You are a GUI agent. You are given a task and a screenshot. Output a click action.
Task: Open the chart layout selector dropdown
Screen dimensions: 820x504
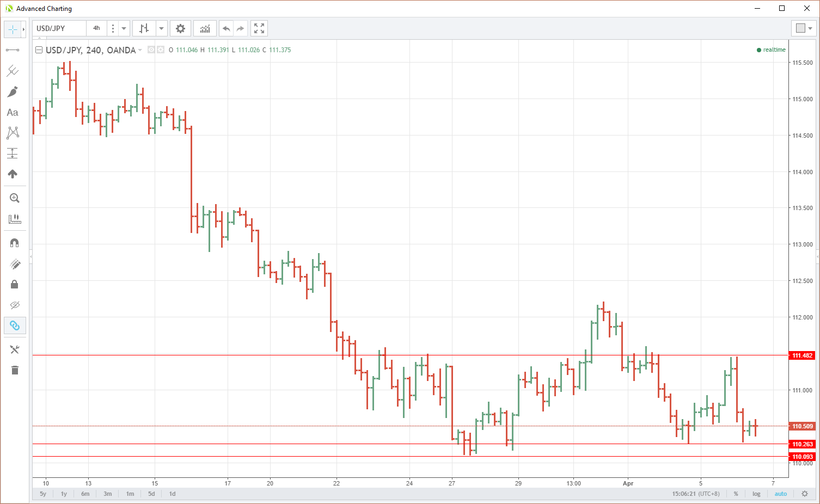click(804, 28)
